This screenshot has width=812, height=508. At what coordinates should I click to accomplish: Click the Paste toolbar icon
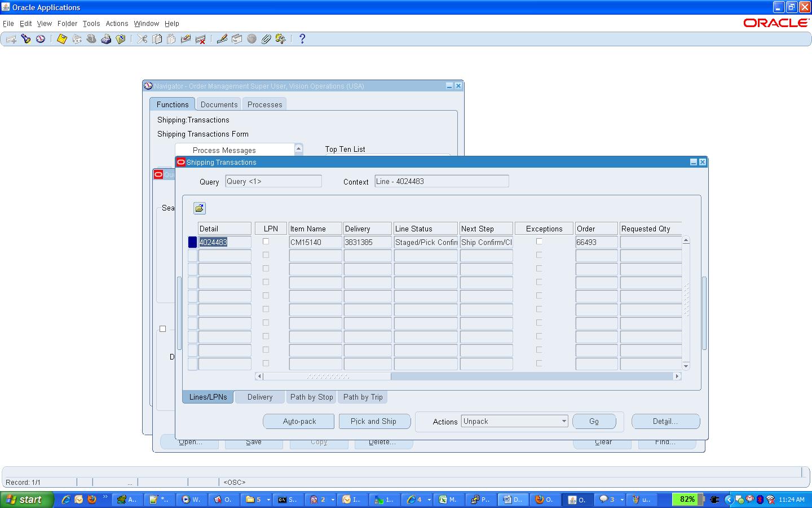(x=171, y=39)
